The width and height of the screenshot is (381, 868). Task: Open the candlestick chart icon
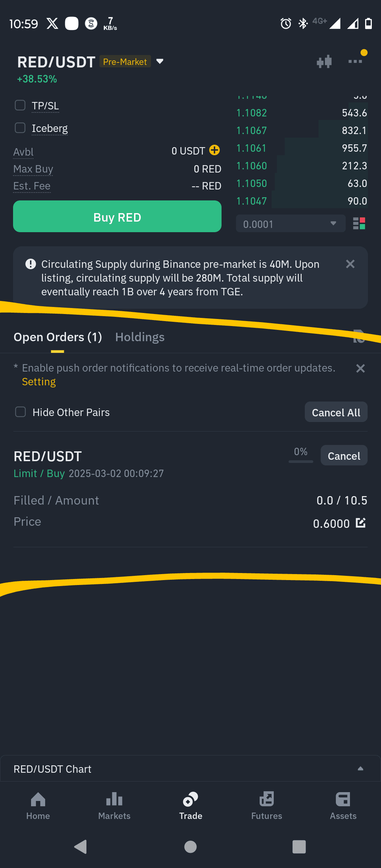tap(324, 62)
